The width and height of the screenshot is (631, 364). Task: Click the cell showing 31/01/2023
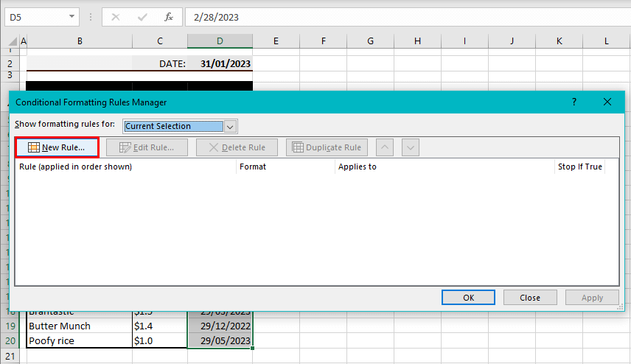(220, 63)
